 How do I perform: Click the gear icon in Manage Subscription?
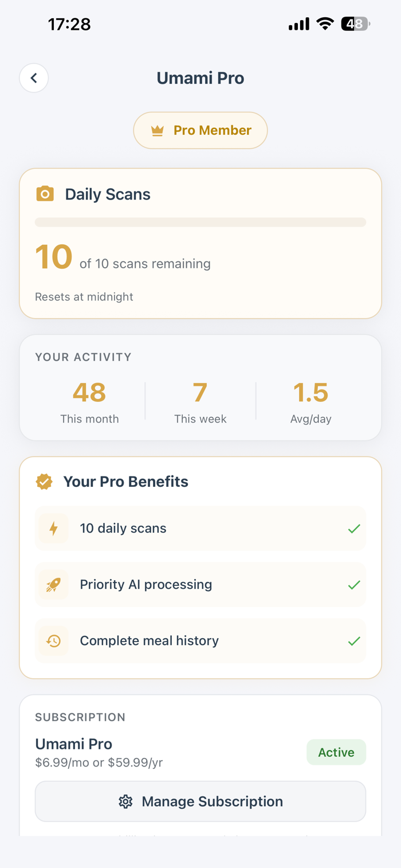point(125,801)
